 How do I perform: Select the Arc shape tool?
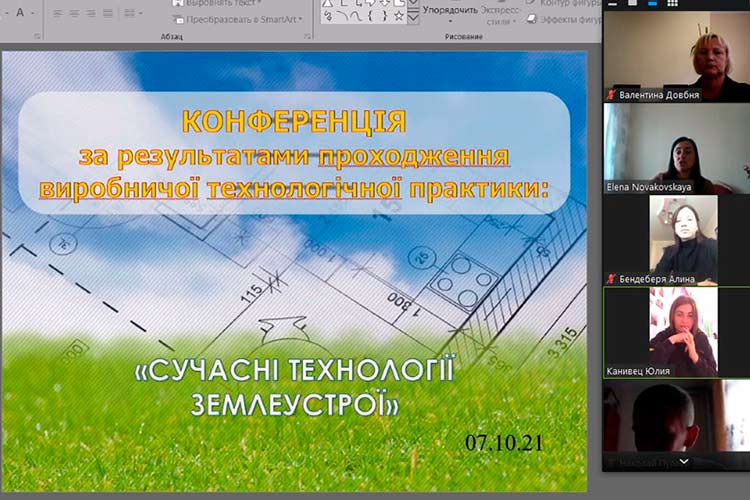(x=342, y=16)
